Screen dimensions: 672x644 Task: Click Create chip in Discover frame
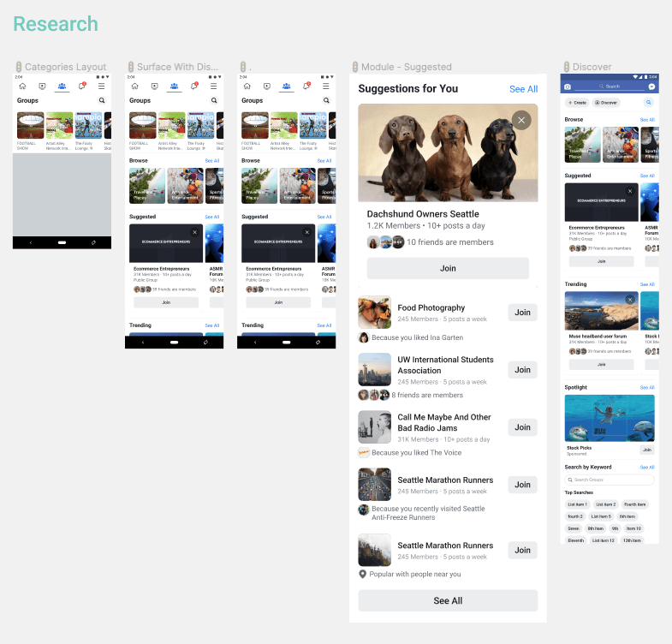point(577,103)
